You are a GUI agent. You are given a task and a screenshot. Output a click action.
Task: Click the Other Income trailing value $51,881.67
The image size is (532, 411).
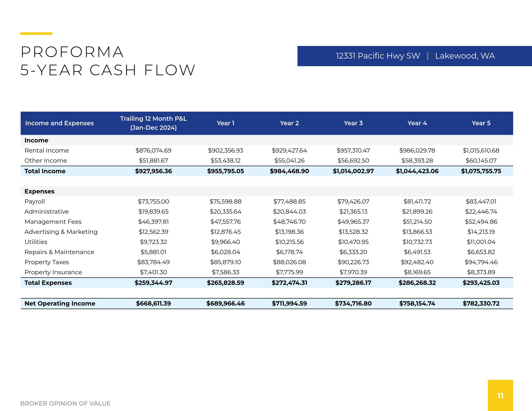tap(153, 161)
